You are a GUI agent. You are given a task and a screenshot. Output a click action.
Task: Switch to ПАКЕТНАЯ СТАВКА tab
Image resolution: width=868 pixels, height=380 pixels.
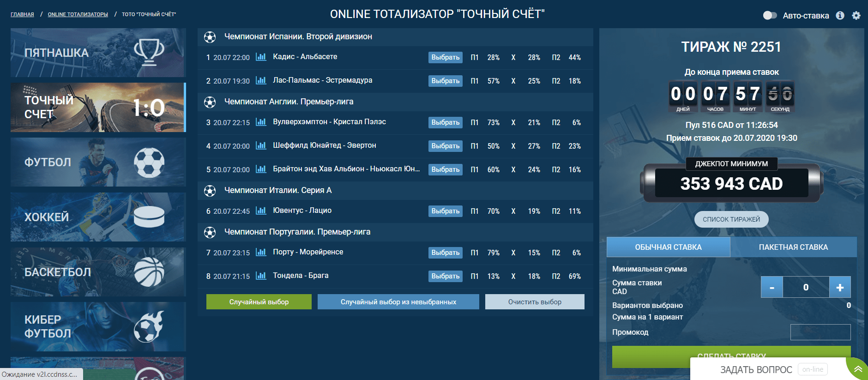793,247
